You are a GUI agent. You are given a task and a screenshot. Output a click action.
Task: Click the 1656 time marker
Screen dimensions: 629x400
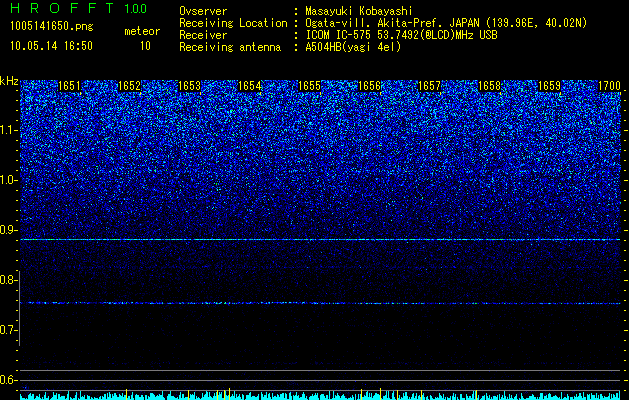[369, 86]
